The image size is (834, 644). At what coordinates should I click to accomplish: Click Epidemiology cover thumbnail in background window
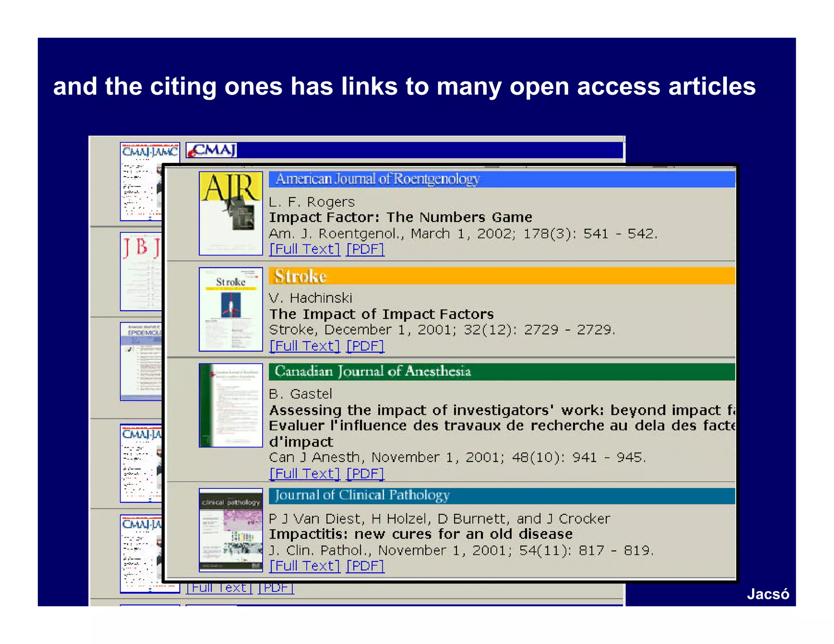click(141, 361)
